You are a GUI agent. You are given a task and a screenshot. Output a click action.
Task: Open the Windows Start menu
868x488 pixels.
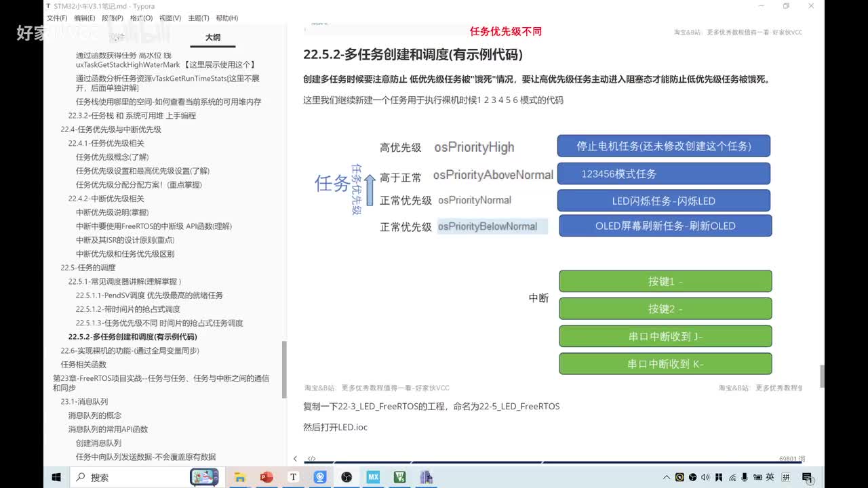point(56,477)
